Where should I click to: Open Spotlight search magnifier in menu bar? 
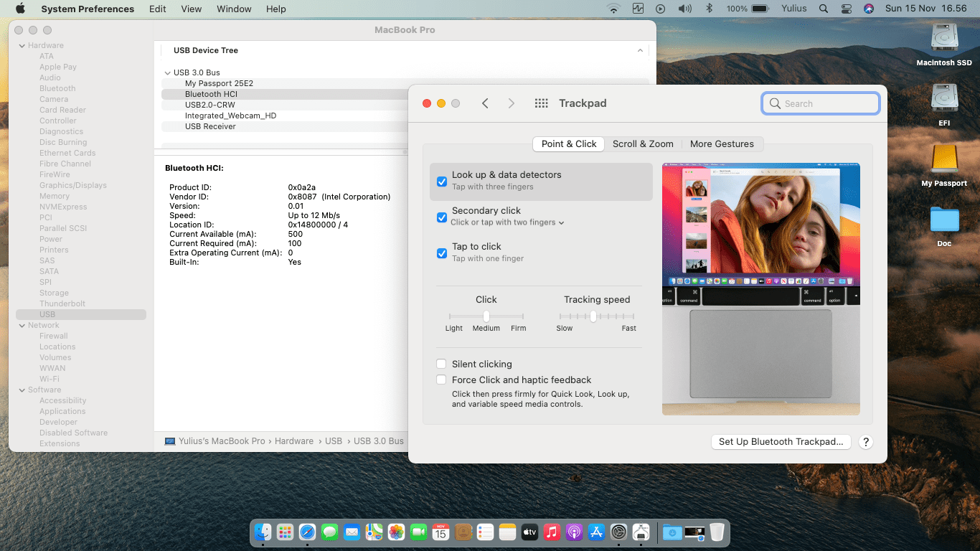(824, 9)
